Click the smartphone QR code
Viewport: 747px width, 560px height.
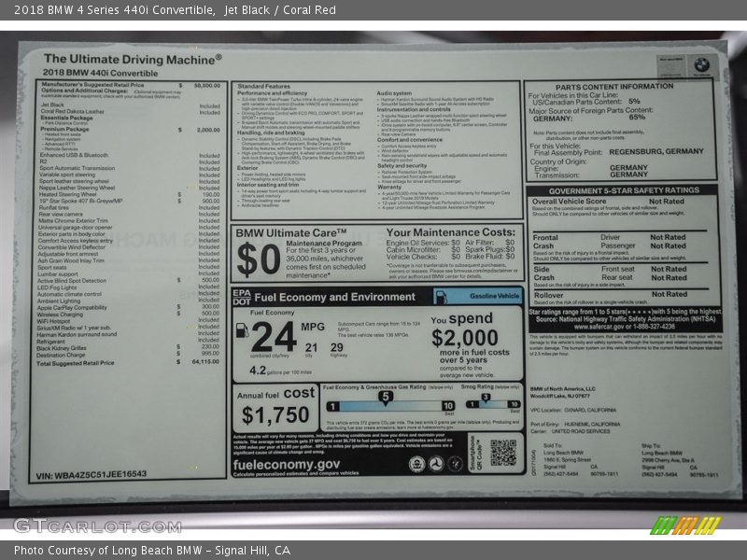[503, 453]
